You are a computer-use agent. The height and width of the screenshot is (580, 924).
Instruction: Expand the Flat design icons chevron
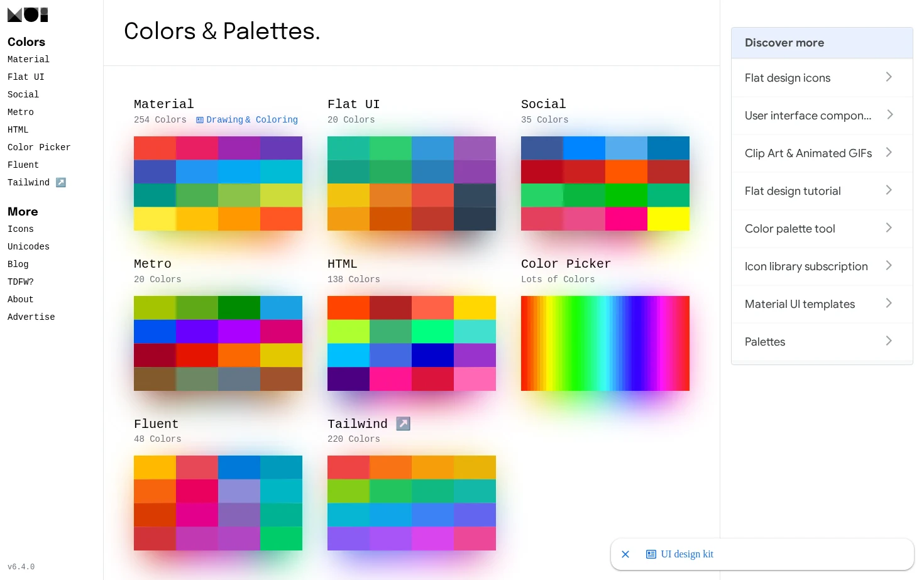point(889,77)
